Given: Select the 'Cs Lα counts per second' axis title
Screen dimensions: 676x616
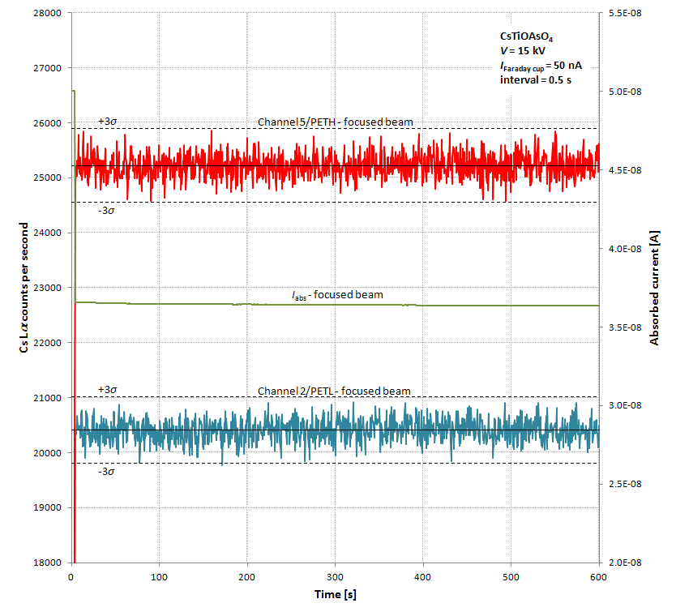Looking at the screenshot, I should [x=26, y=287].
